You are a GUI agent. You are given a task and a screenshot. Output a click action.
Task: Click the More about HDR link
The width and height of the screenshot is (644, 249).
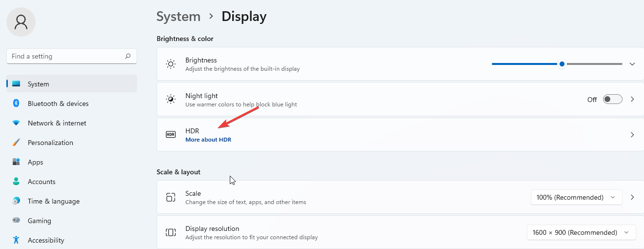(x=208, y=140)
